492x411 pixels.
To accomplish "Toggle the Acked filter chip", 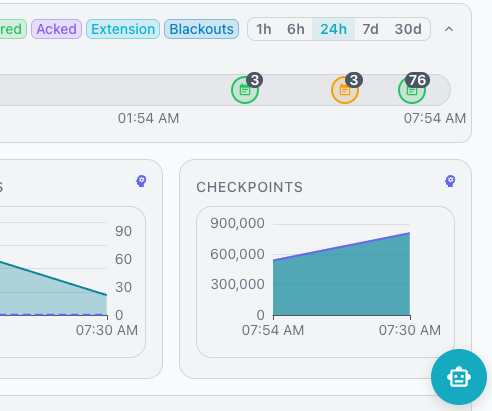I will click(56, 29).
